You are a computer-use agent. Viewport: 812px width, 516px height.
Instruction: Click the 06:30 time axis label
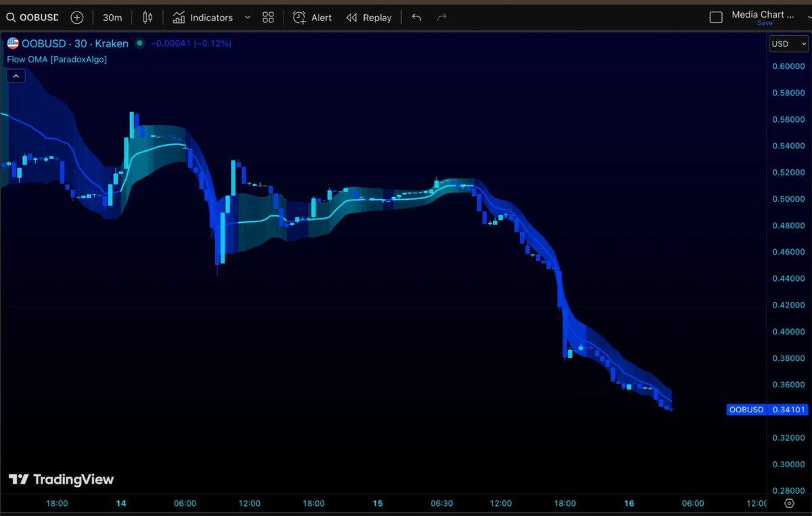442,503
